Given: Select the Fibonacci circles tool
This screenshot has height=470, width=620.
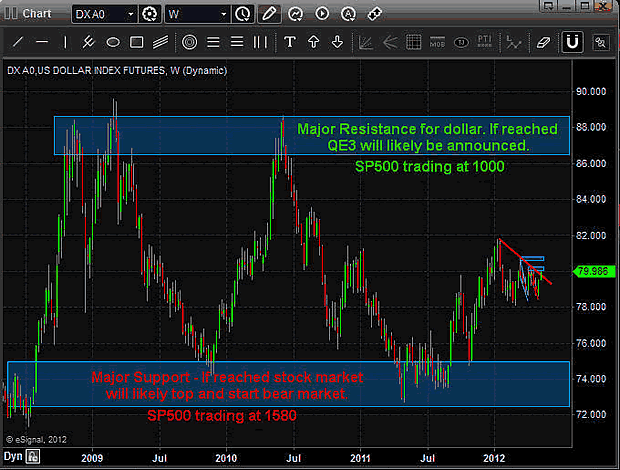Looking at the screenshot, I should 189,42.
